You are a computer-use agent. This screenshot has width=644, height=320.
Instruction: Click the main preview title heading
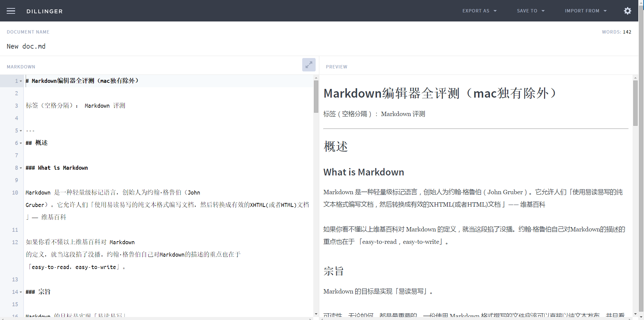(x=440, y=93)
